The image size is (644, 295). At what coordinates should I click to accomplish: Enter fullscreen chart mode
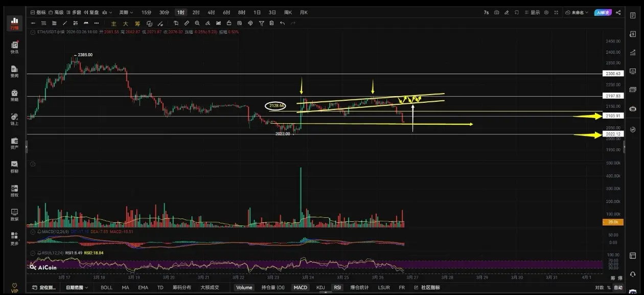tap(556, 12)
